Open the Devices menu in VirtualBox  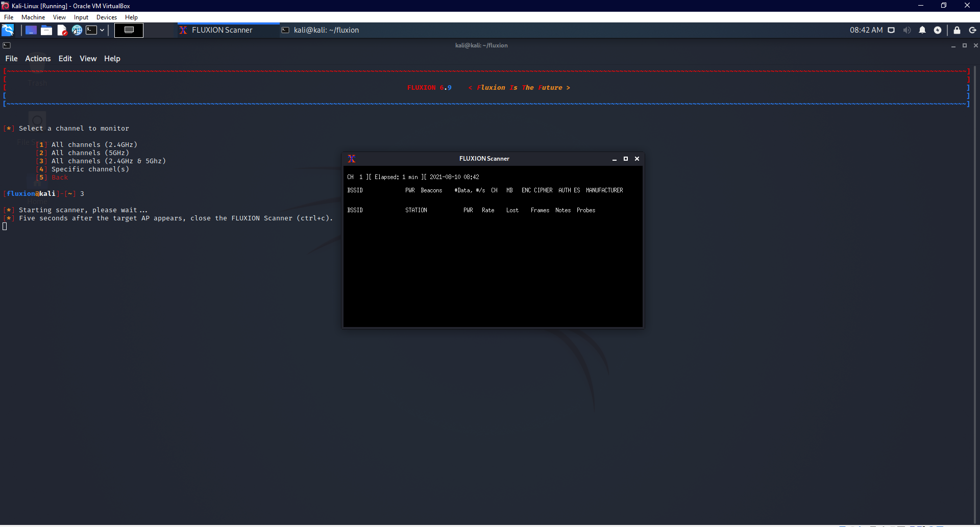106,17
